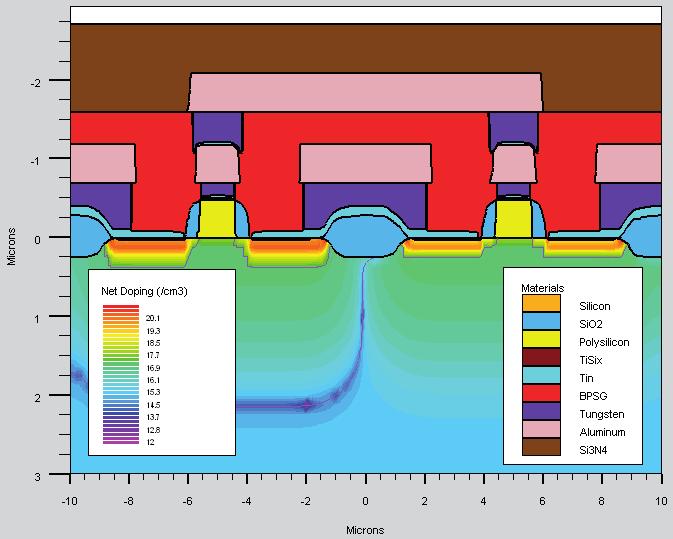Click the Aluminum material color swatch
The width and height of the screenshot is (673, 539).
[x=541, y=429]
